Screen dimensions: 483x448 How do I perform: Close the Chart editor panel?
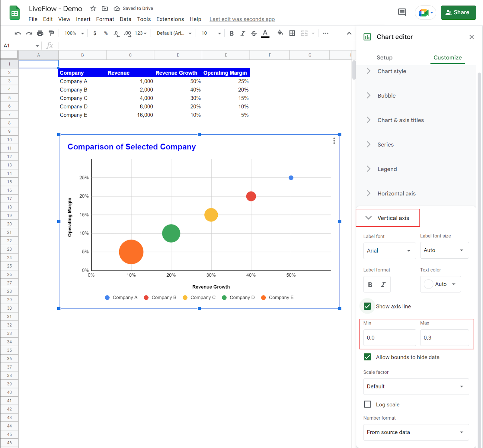coord(472,37)
